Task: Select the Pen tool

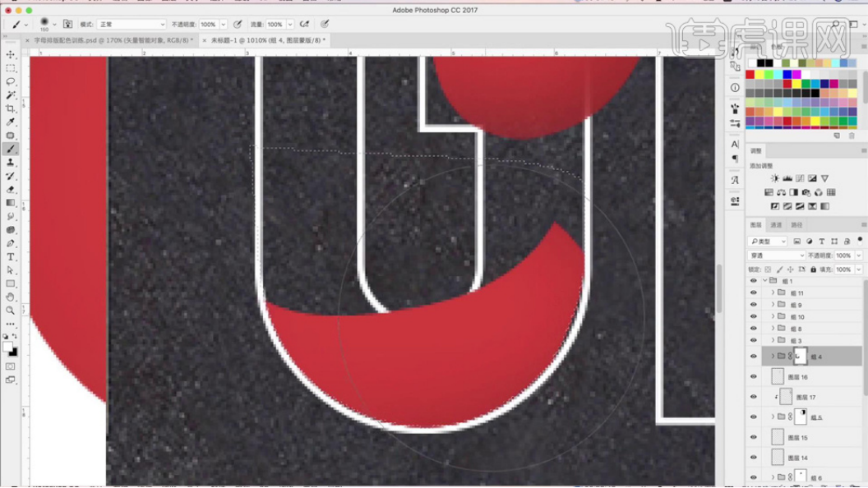Action: tap(11, 243)
